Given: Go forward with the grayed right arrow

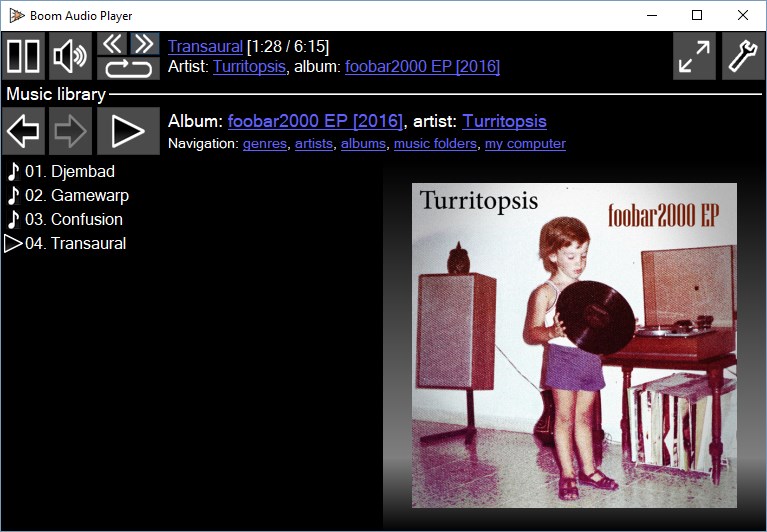Looking at the screenshot, I should pyautogui.click(x=70, y=131).
